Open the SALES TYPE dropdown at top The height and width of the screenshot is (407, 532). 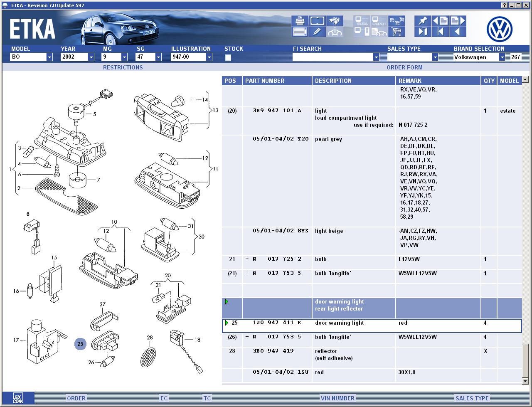(x=435, y=57)
